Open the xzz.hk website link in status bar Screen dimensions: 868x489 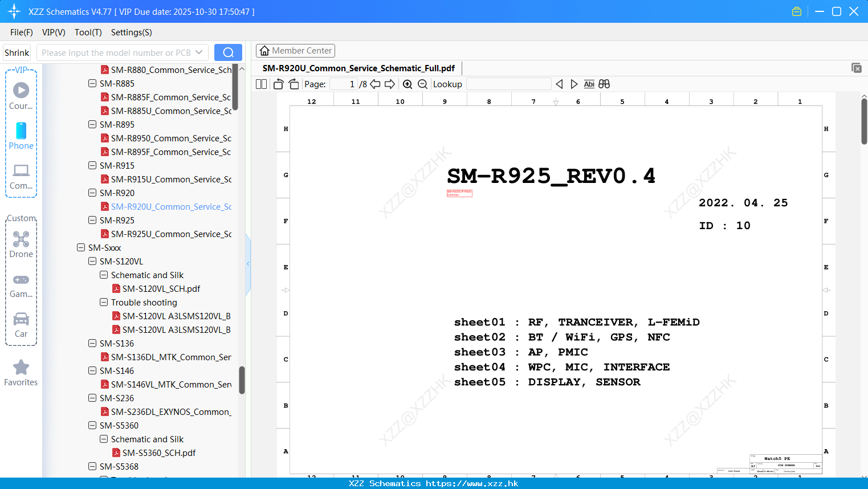tap(472, 483)
